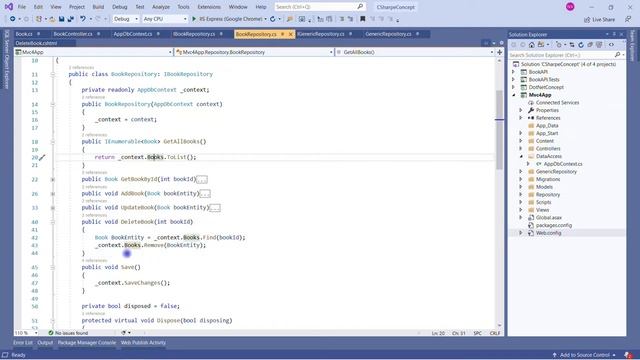Image resolution: width=640 pixels, height=360 pixels.
Task: Click the Open File toolbar icon
Action: coord(52,19)
